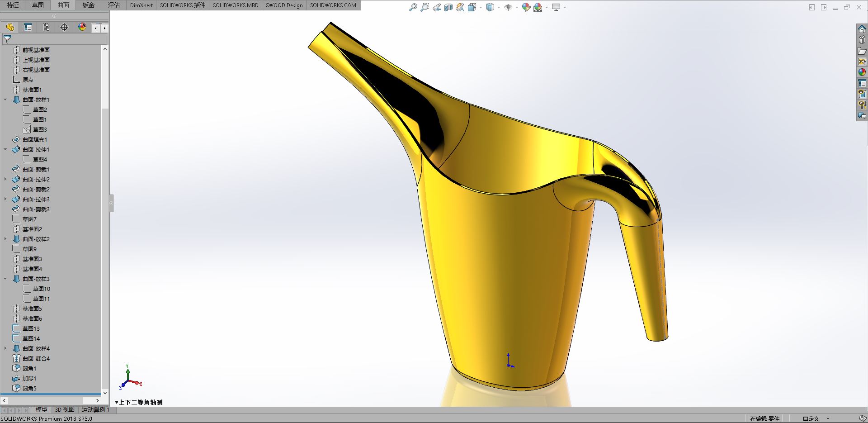868x423 pixels.
Task: Click the Previous View icon
Action: [437, 7]
